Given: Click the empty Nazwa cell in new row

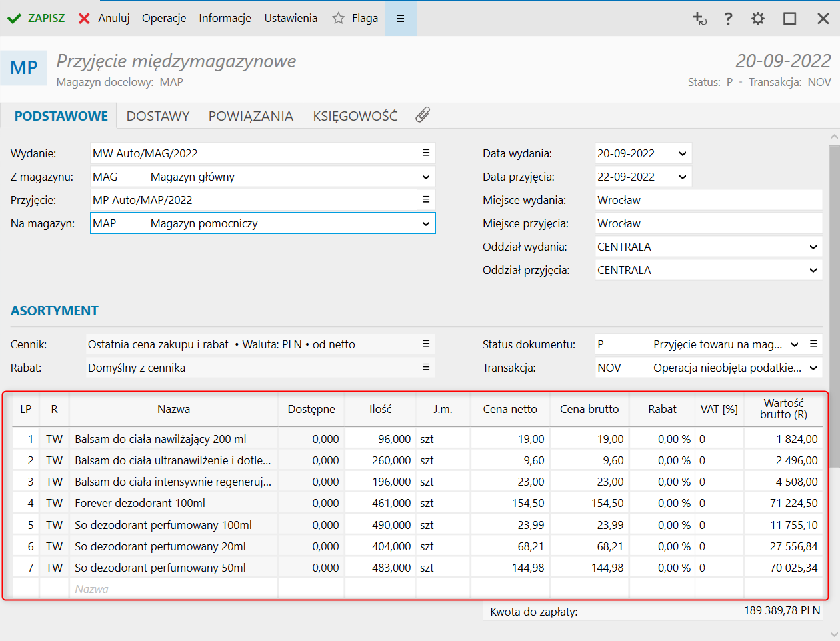Looking at the screenshot, I should [173, 589].
